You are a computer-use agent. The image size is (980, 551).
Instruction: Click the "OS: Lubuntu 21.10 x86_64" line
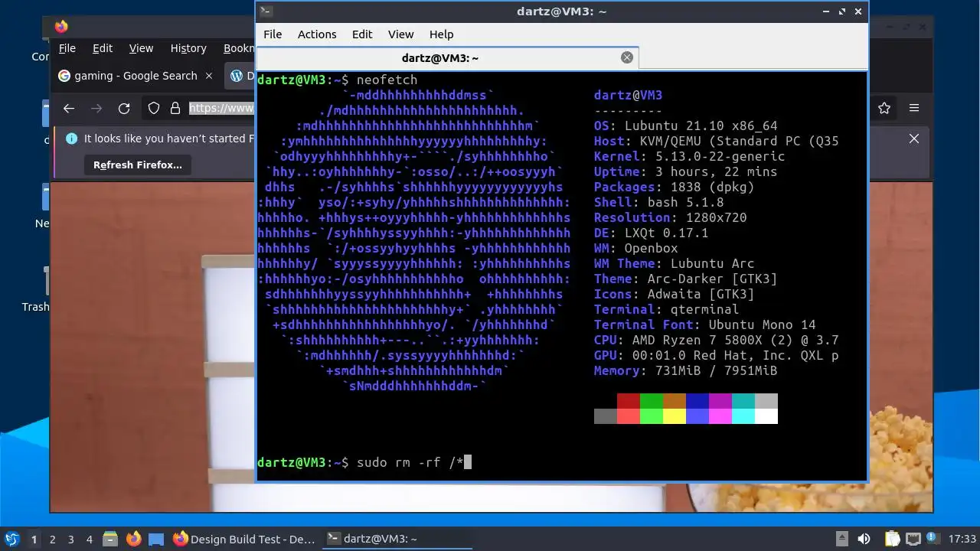(686, 126)
